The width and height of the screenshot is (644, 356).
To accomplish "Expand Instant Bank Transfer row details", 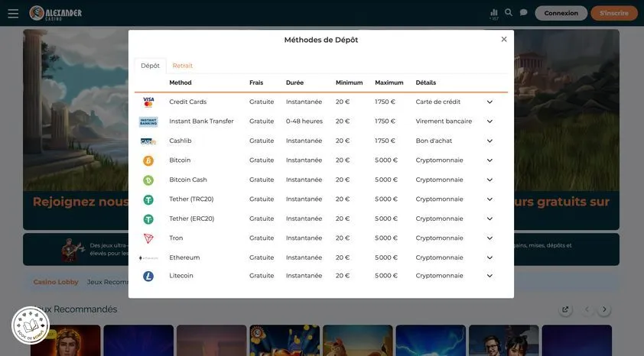I will (x=490, y=121).
